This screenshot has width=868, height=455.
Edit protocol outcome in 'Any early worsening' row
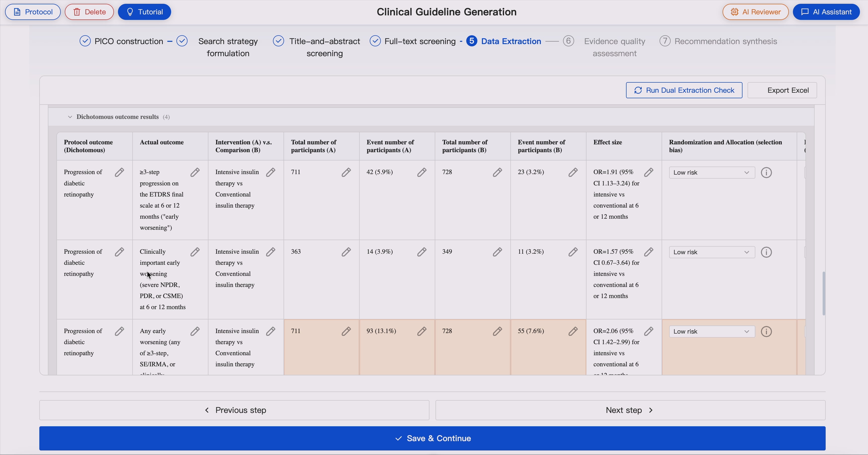[119, 331]
